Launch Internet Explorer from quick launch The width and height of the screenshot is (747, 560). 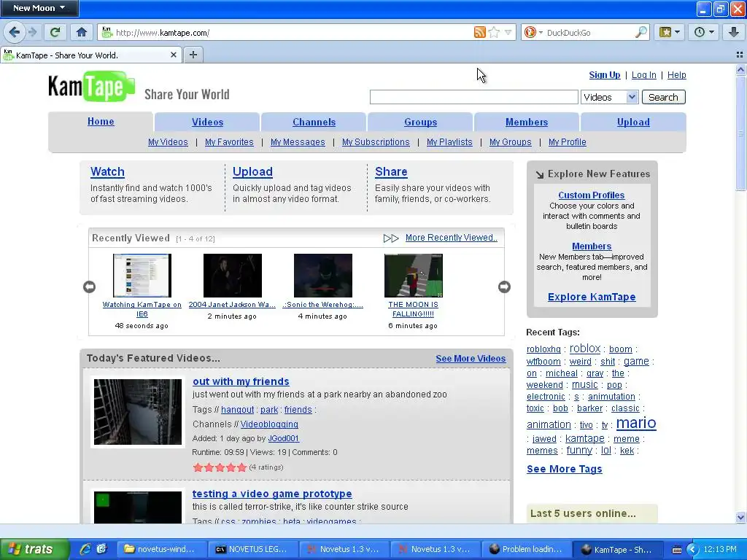click(86, 549)
